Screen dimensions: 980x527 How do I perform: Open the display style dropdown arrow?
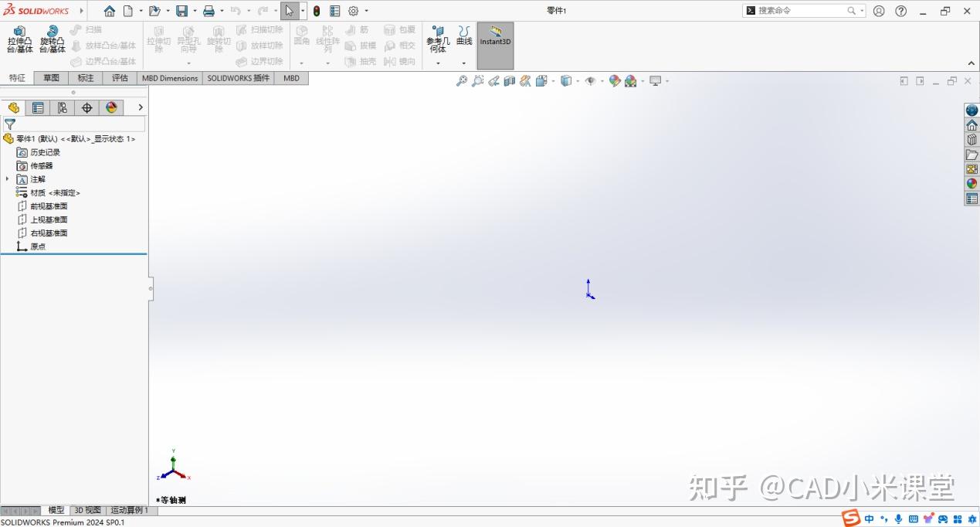pos(578,80)
